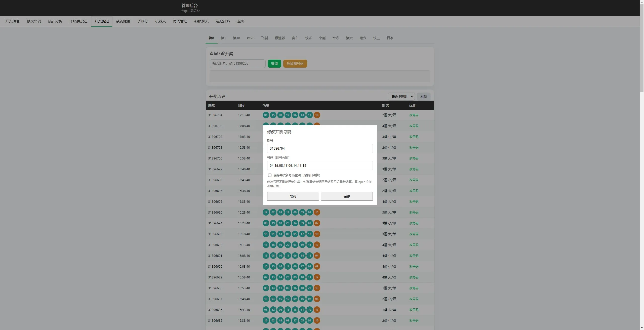The image size is (644, 330).
Task: Open the 修改密码 menu item
Action: click(x=34, y=21)
